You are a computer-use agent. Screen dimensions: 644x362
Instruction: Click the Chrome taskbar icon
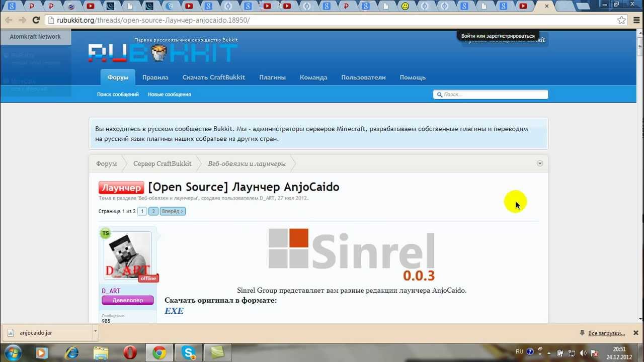159,353
